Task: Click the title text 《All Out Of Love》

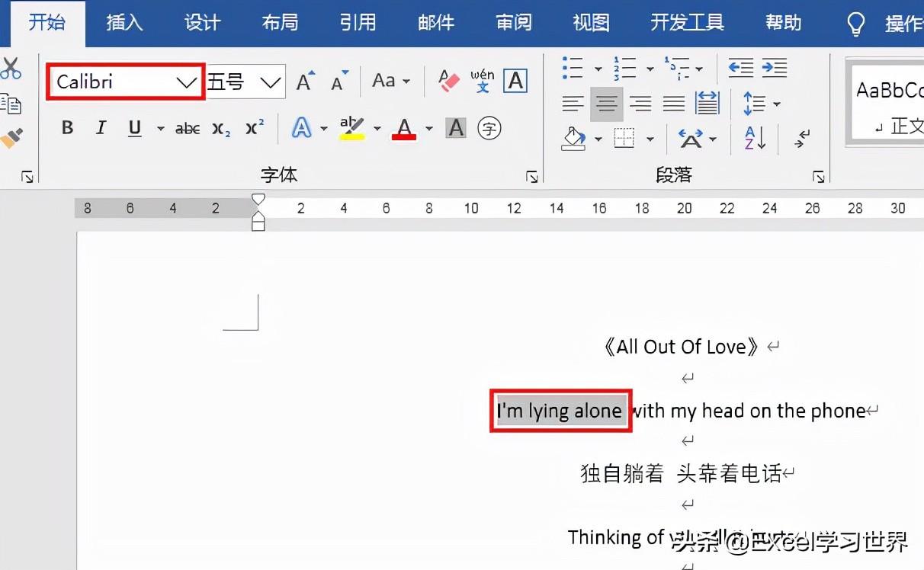Action: 682,347
